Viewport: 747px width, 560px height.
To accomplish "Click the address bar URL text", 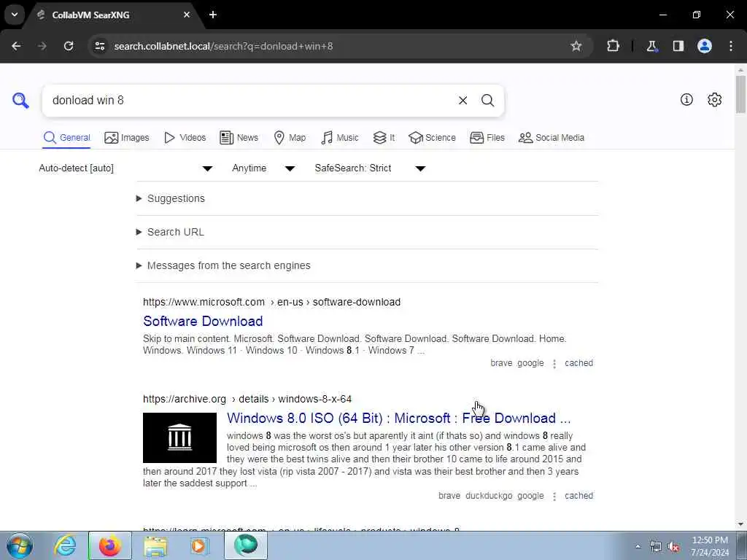I will [x=223, y=46].
